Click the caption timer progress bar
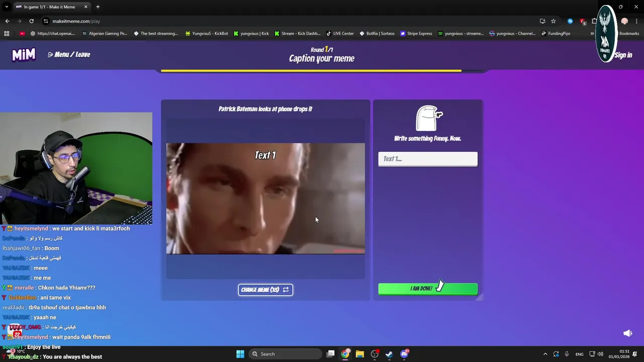The width and height of the screenshot is (644, 362). pyautogui.click(x=322, y=71)
